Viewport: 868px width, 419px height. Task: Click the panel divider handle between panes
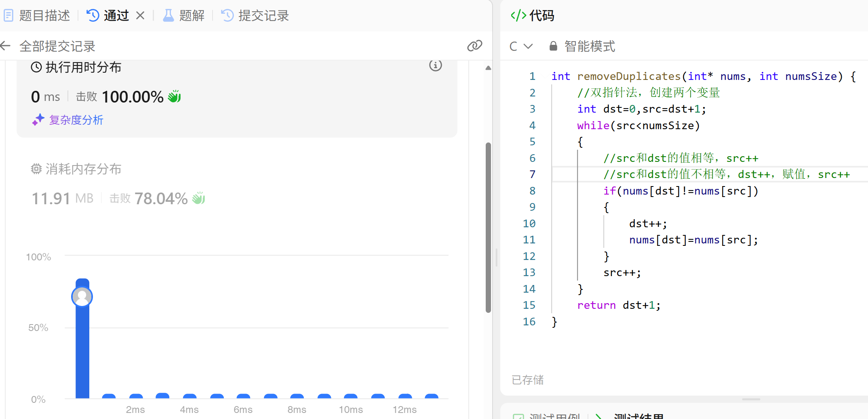pos(496,258)
